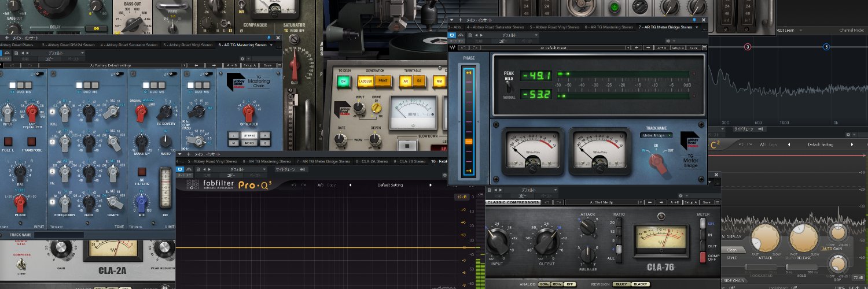Toggle power button in Meter Bridge window

click(452, 35)
